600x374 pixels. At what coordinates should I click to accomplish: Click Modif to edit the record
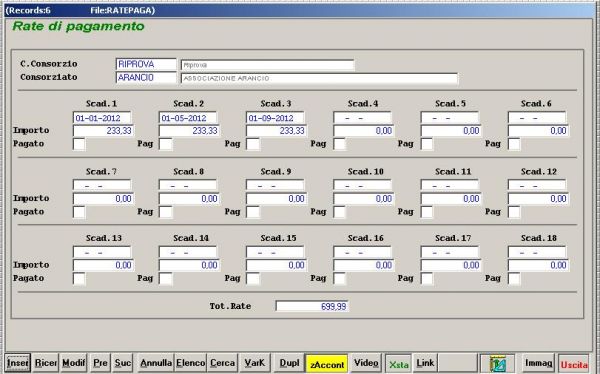click(73, 363)
